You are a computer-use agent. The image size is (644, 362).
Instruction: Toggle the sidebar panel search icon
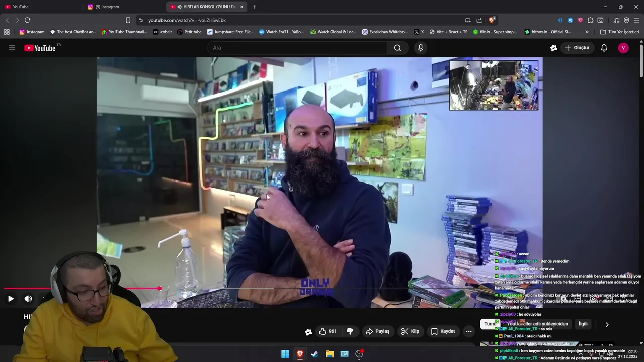click(600, 20)
